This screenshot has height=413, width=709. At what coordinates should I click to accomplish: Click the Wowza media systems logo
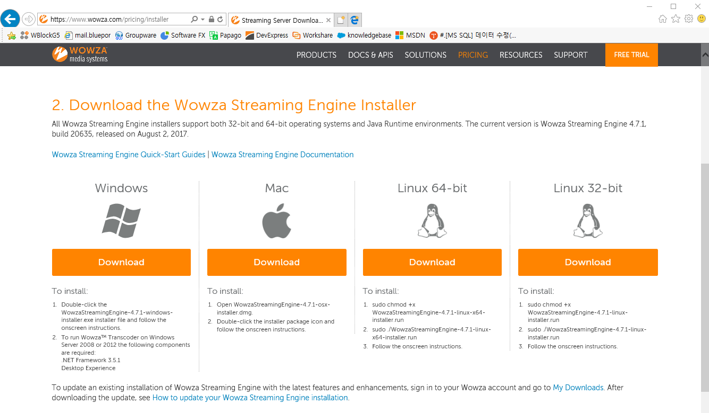[x=80, y=54]
